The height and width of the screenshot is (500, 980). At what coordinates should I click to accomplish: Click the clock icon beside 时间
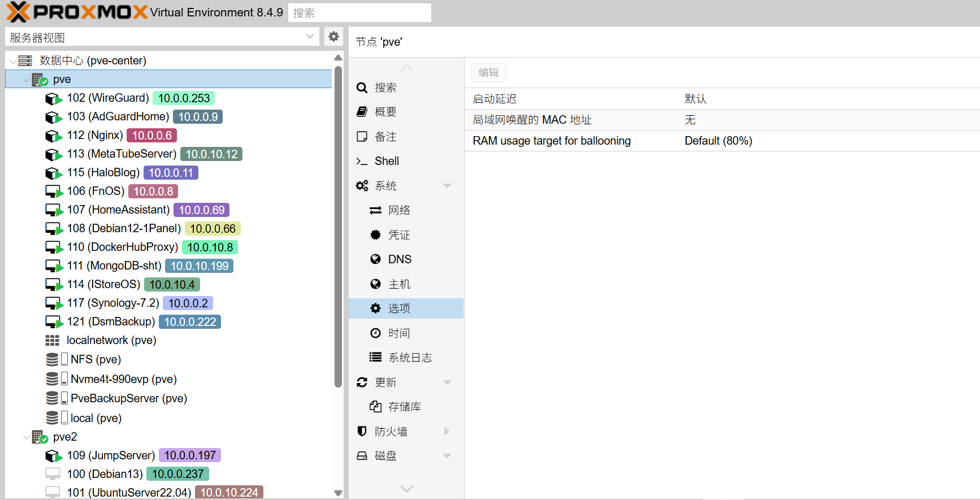click(375, 333)
